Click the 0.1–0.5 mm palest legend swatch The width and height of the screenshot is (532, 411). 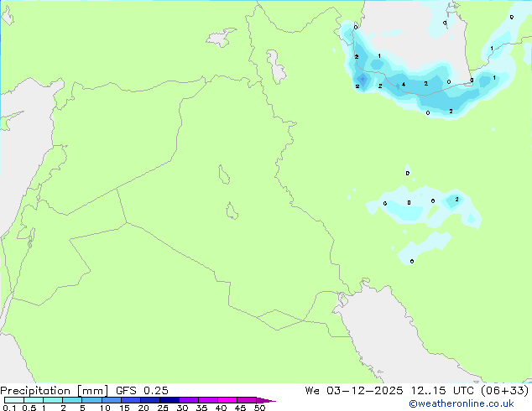14,400
